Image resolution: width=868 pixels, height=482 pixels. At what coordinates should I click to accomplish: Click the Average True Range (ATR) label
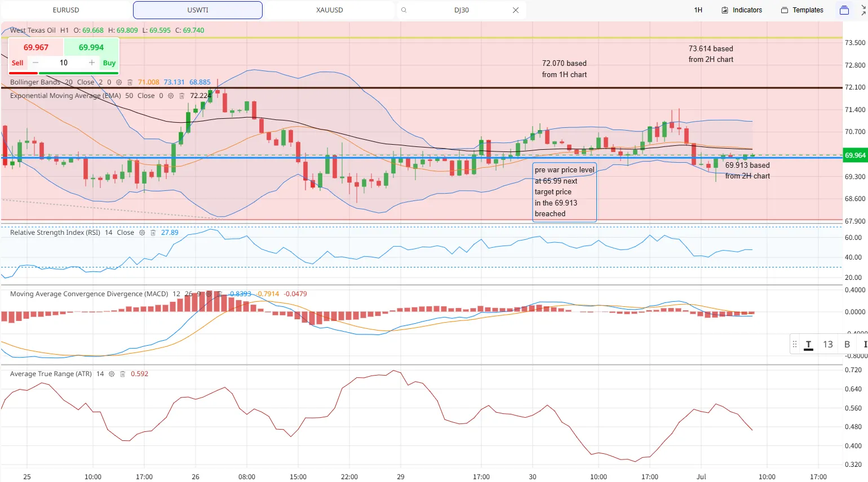(x=51, y=374)
